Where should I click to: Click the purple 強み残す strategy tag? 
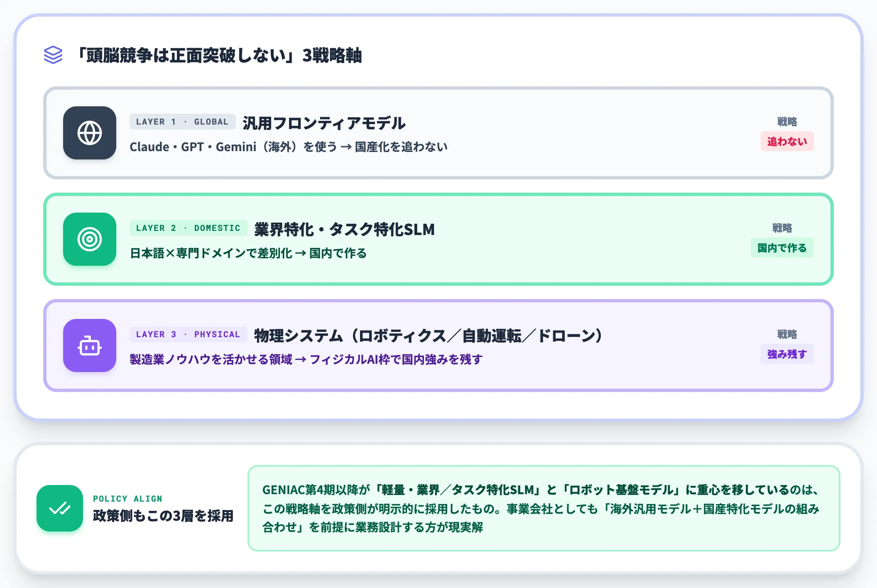(x=787, y=354)
